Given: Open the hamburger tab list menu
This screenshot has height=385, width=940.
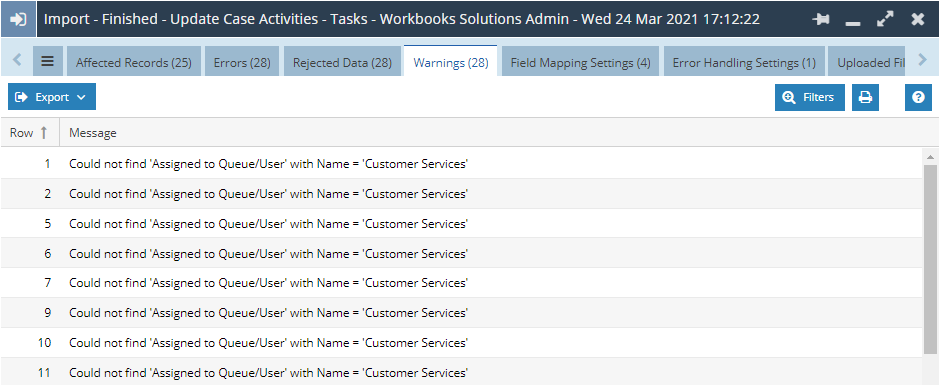Looking at the screenshot, I should (x=48, y=61).
